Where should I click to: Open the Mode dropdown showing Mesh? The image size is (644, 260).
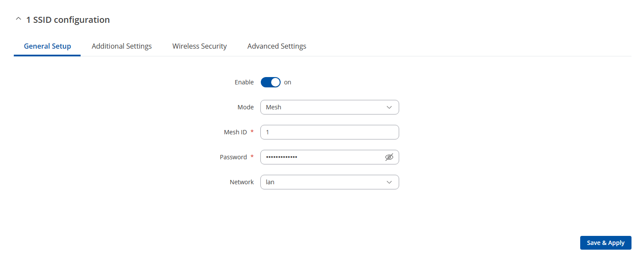point(330,107)
